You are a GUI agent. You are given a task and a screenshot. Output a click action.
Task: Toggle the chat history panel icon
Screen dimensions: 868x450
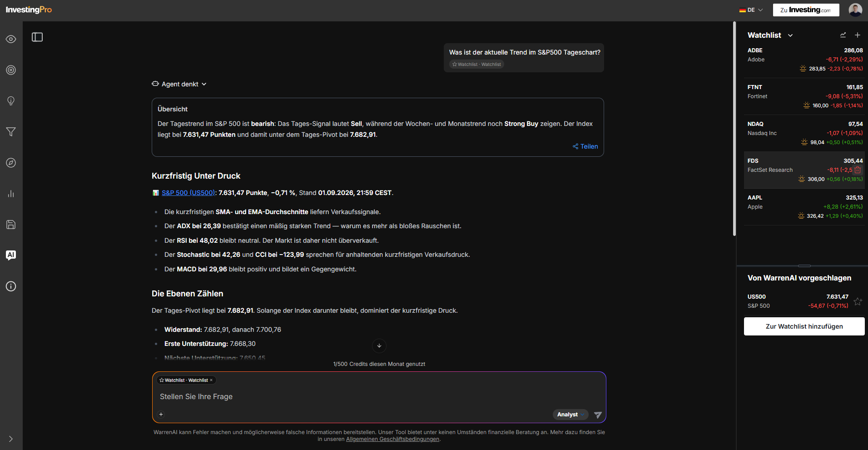coord(37,37)
